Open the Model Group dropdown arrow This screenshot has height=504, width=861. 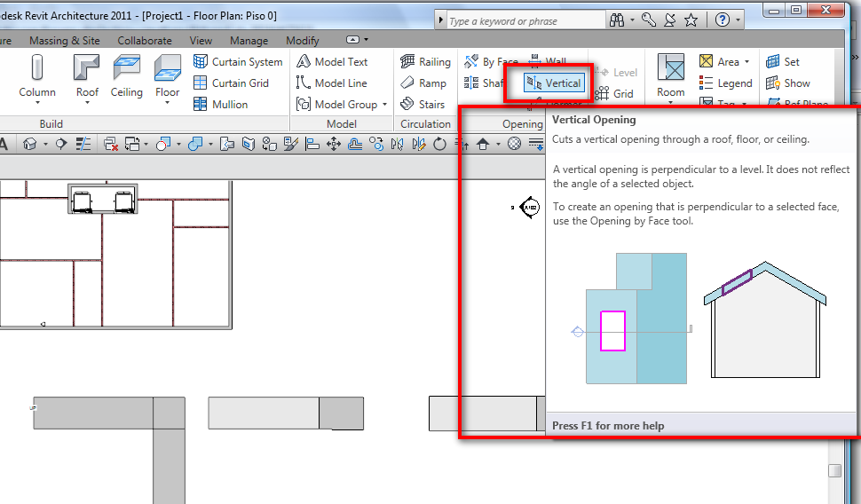[384, 105]
